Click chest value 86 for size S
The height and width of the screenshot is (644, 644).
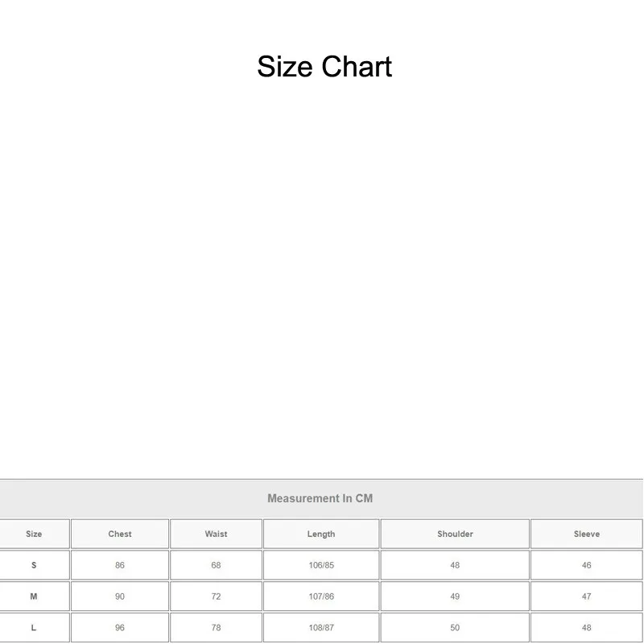120,565
